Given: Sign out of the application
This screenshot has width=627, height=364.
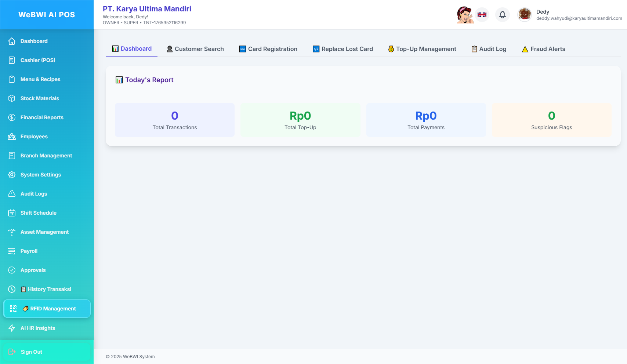Looking at the screenshot, I should [32, 352].
